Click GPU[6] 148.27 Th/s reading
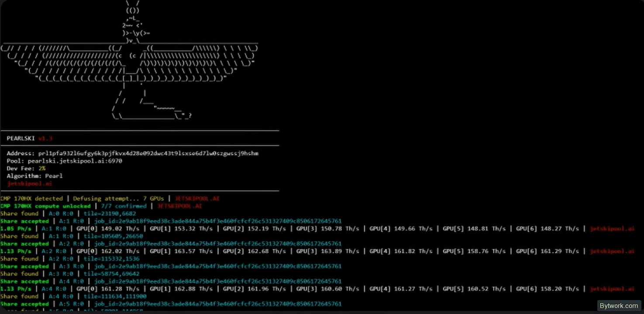The width and height of the screenshot is (644, 314). 548,229
